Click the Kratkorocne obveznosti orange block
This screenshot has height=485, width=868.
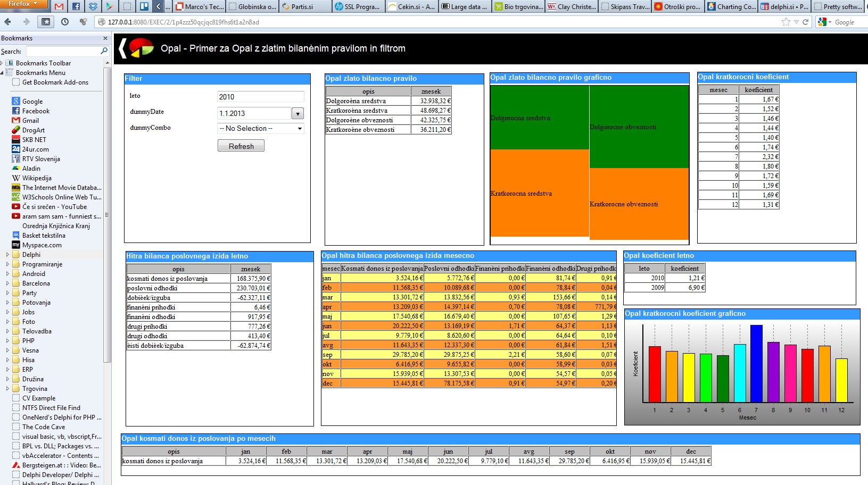point(639,204)
